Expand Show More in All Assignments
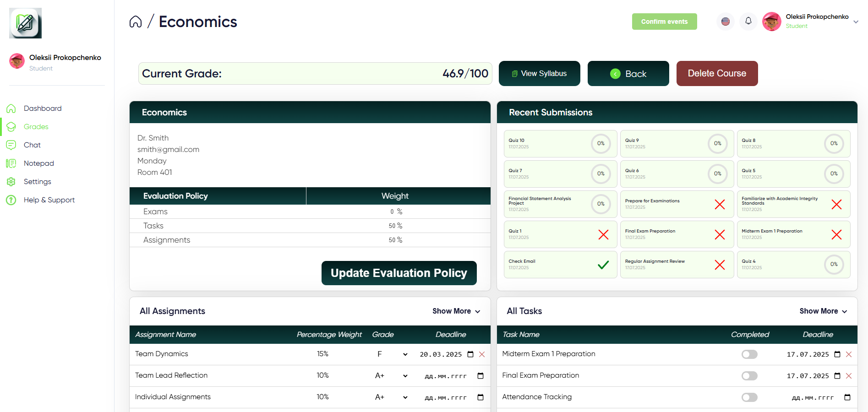The height and width of the screenshot is (412, 868). [x=456, y=311]
